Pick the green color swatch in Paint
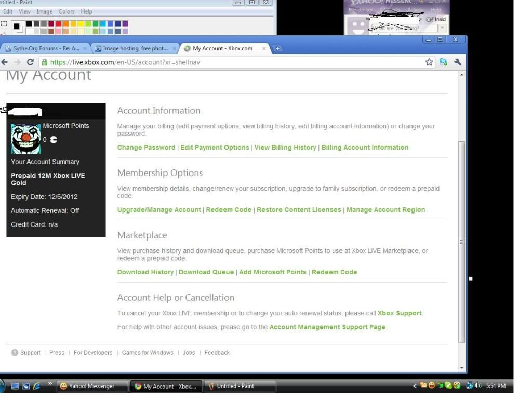The image size is (532, 399). point(96,24)
